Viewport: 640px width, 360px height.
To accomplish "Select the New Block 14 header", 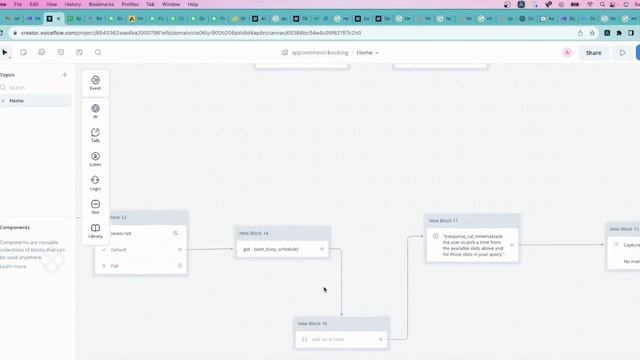I will coord(283,233).
